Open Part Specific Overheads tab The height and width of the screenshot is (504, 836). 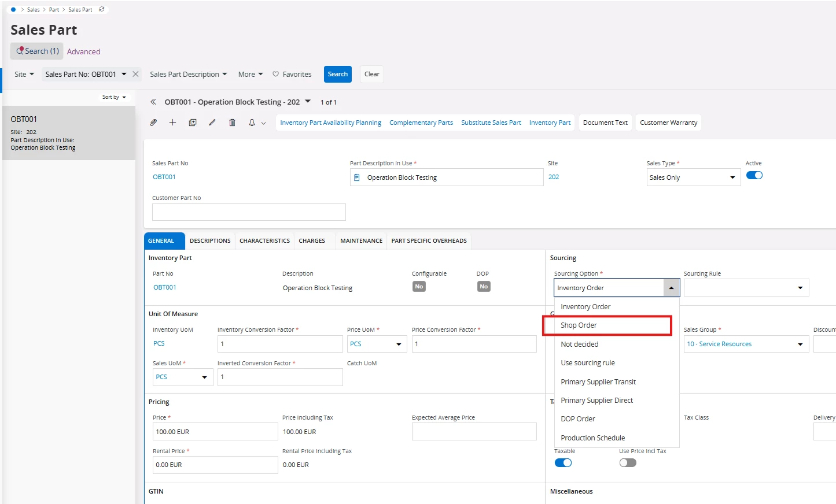(429, 240)
